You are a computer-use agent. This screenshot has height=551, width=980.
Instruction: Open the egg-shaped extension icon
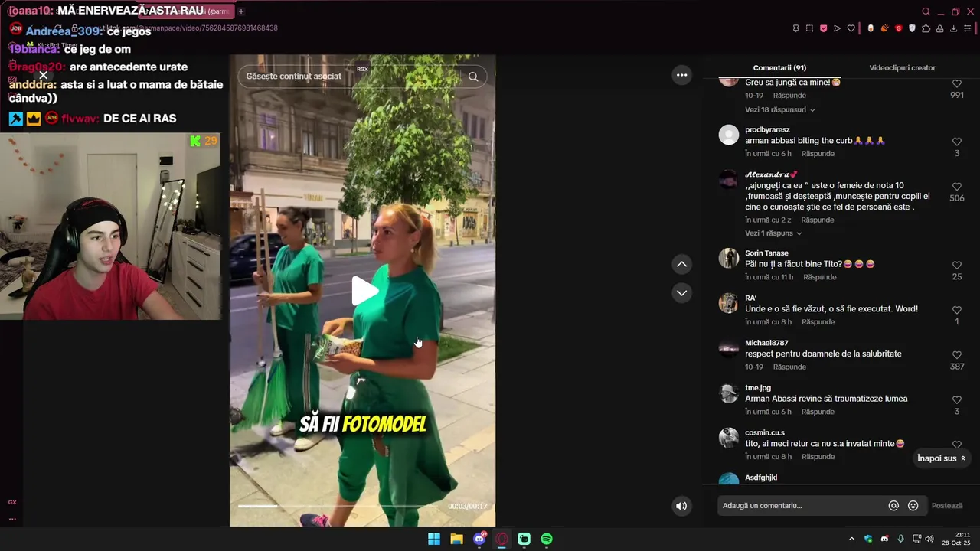tap(871, 28)
